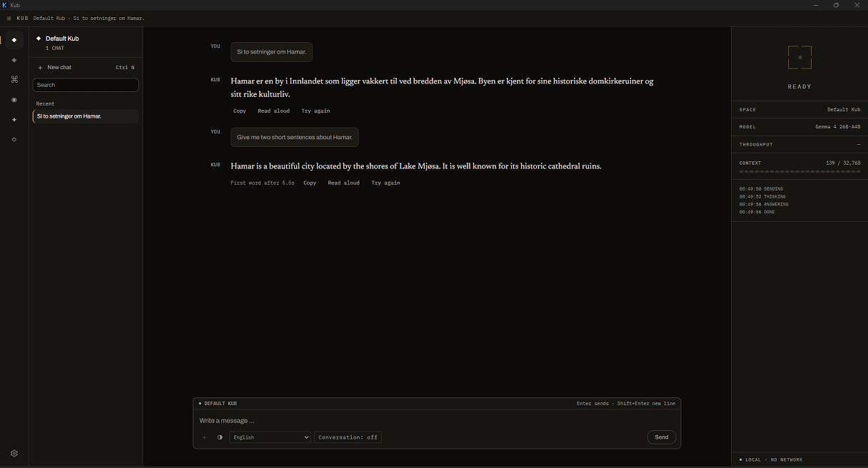The height and width of the screenshot is (468, 868).
Task: Open the outlined target-diamond rail icon
Action: (x=14, y=60)
